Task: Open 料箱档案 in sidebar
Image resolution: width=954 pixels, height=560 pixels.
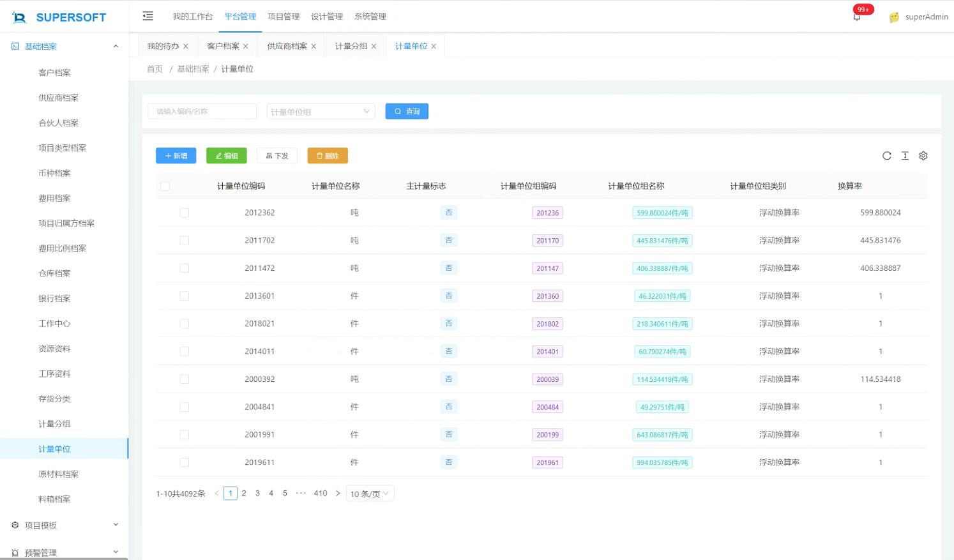Action: pos(55,499)
